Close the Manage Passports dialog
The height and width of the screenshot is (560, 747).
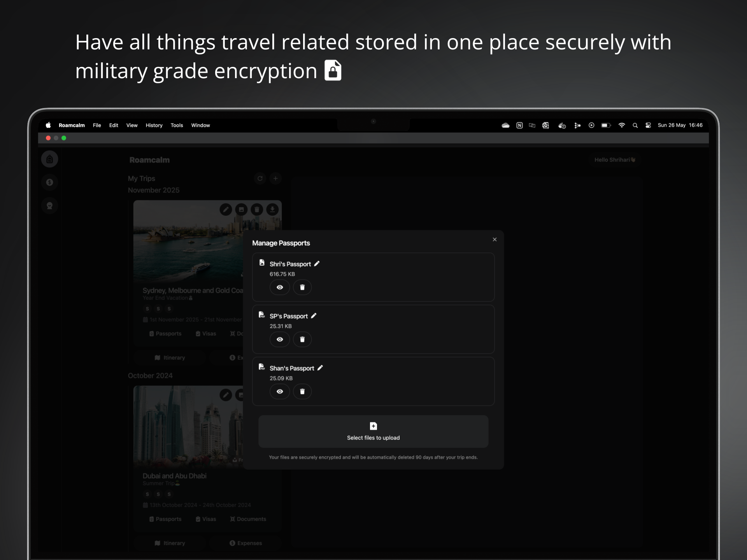click(x=494, y=240)
